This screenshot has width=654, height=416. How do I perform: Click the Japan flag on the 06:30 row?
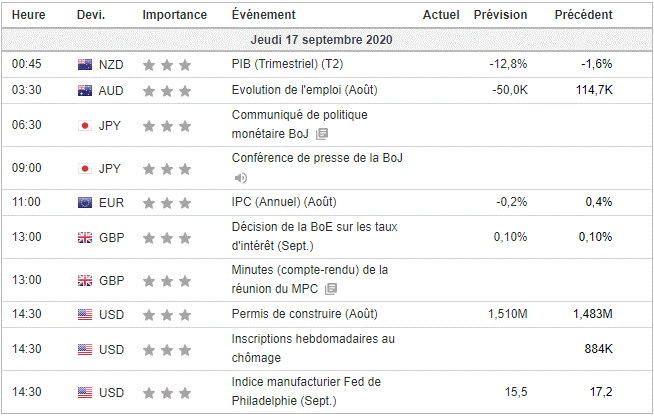coord(85,126)
